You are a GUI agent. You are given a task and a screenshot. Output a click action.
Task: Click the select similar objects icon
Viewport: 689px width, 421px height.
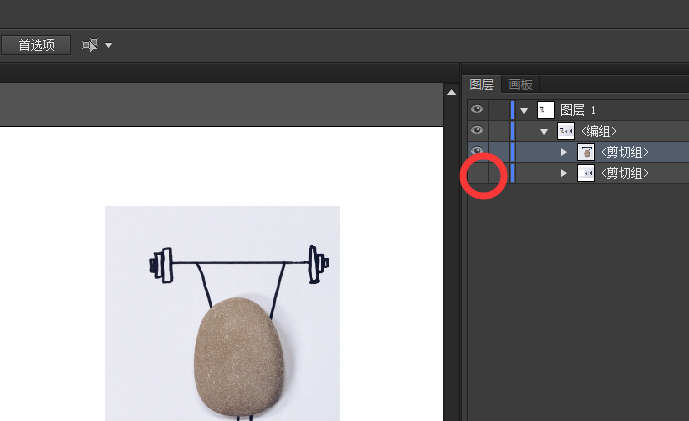coord(90,45)
